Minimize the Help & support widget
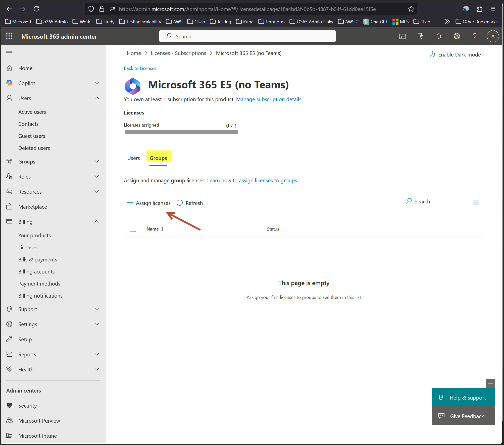 [490, 383]
